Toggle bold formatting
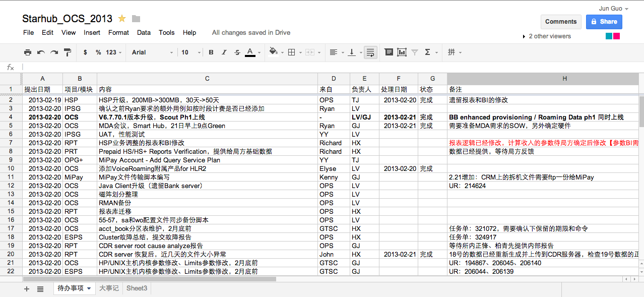The height and width of the screenshot is (297, 644). 211,52
